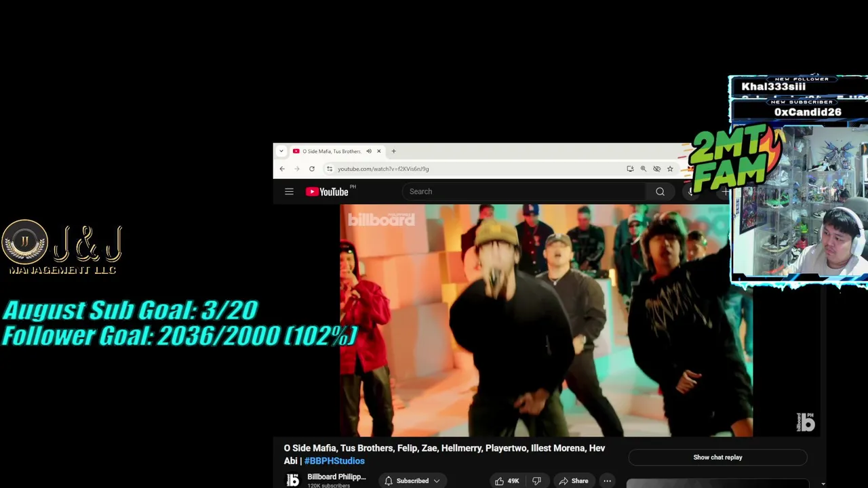The image size is (868, 488).
Task: Expand the tab search dropdown chevron
Action: tap(281, 151)
